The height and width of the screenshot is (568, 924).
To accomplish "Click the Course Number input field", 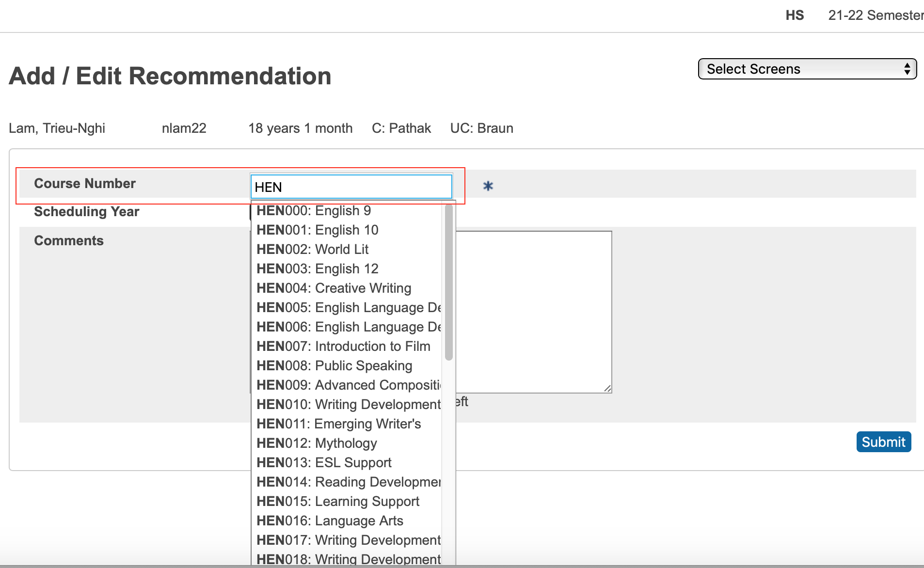I will pos(351,187).
